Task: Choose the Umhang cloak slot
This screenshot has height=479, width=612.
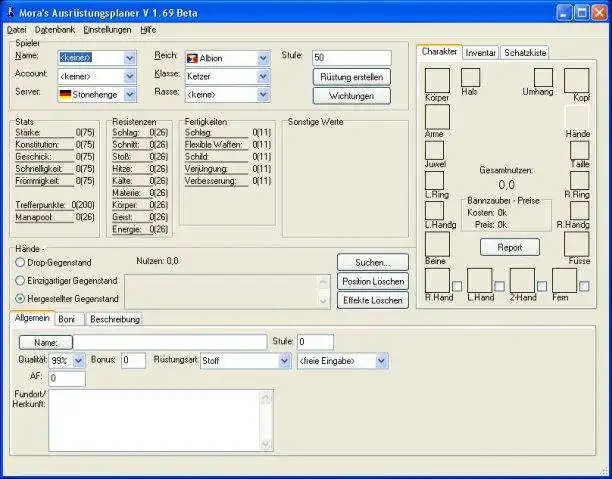Action: click(542, 77)
